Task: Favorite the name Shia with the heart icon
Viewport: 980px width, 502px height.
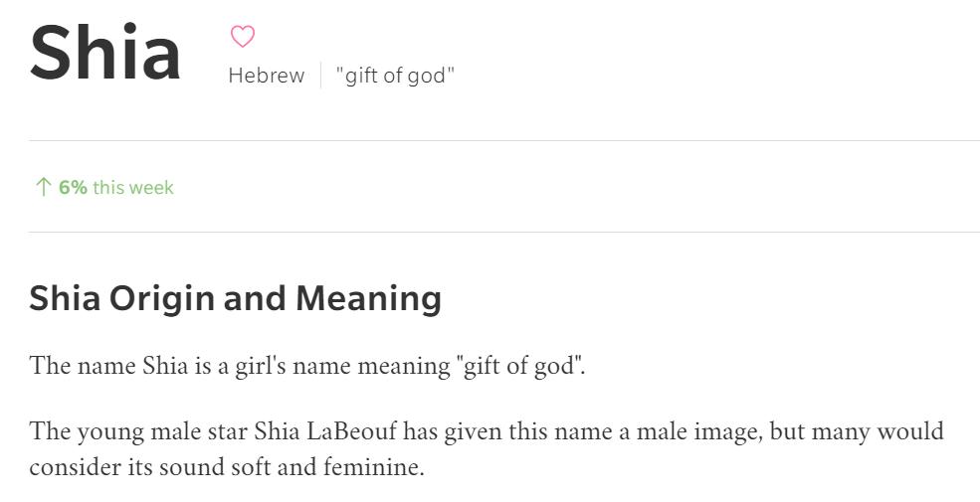Action: coord(242,37)
